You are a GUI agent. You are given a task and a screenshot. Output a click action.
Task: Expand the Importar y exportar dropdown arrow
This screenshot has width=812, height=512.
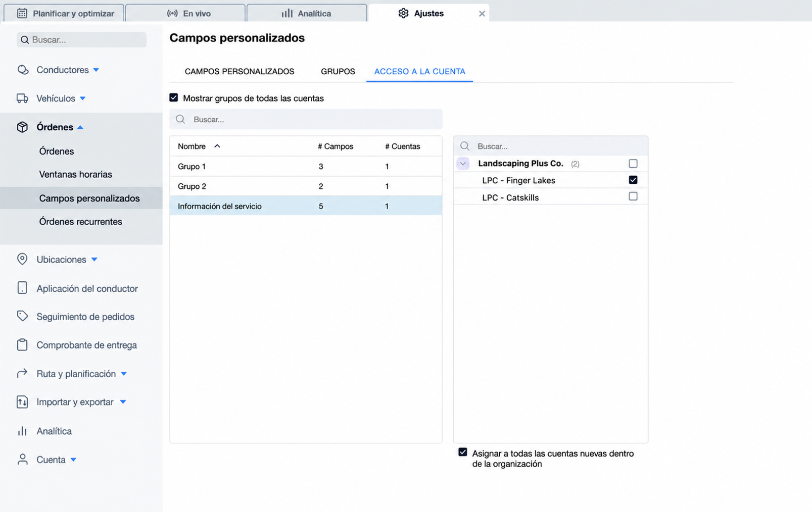point(123,402)
